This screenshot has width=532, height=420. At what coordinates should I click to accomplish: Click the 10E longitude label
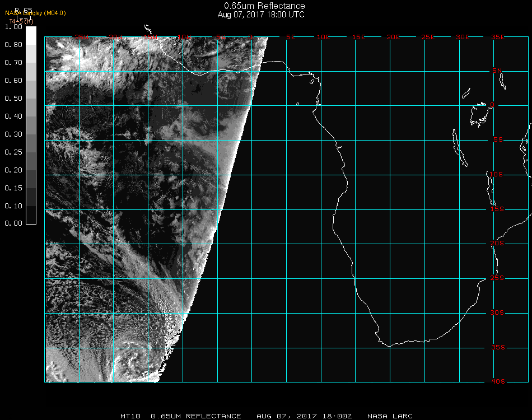(x=324, y=37)
